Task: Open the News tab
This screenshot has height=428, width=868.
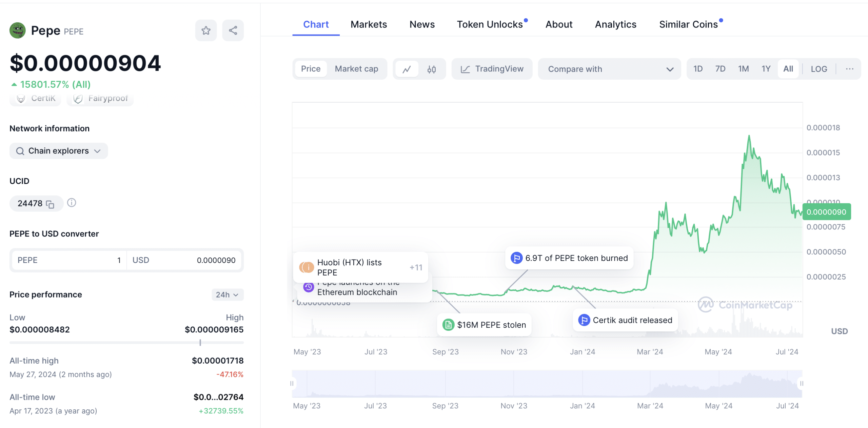Action: coord(422,24)
